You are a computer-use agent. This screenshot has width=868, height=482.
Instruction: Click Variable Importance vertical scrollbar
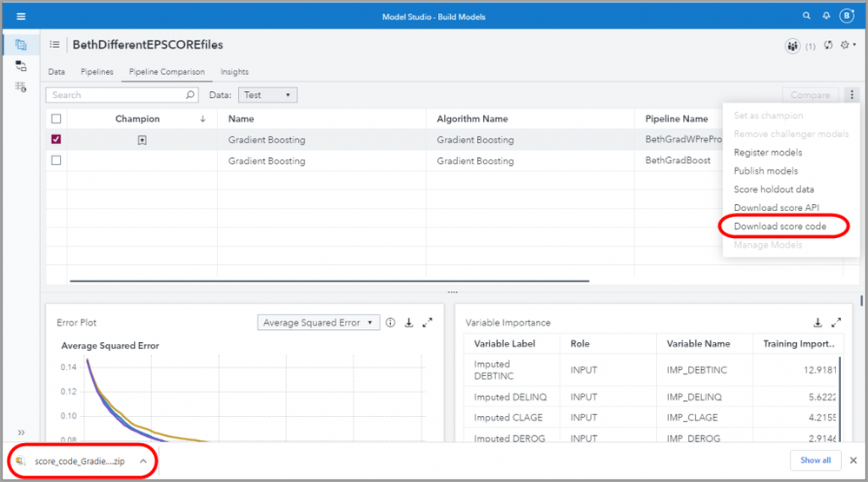coord(840,399)
